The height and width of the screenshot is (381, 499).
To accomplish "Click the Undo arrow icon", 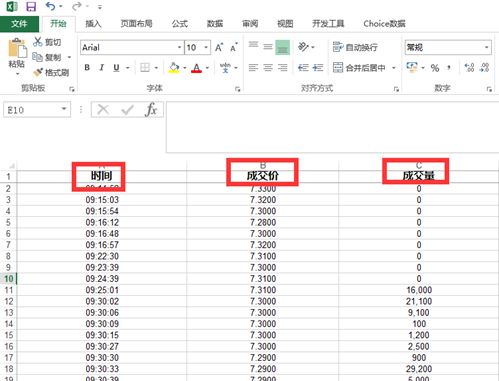I will [51, 6].
